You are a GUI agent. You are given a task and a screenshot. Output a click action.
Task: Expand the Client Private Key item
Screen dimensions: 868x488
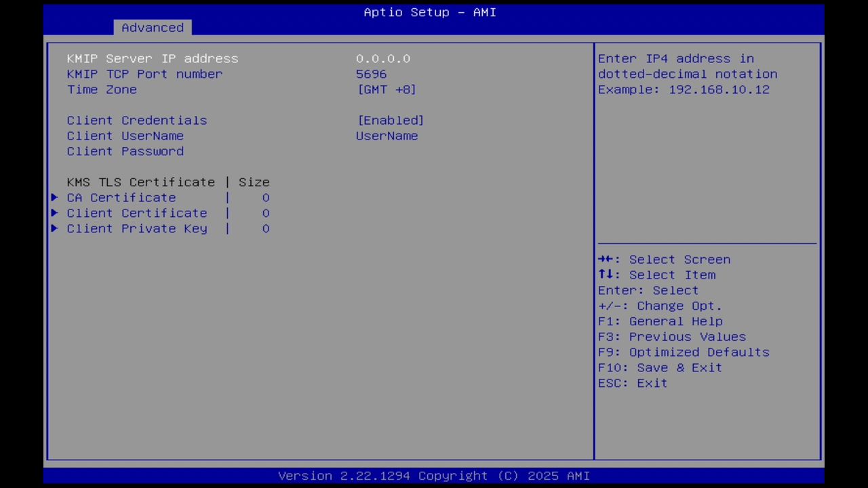[x=136, y=228]
